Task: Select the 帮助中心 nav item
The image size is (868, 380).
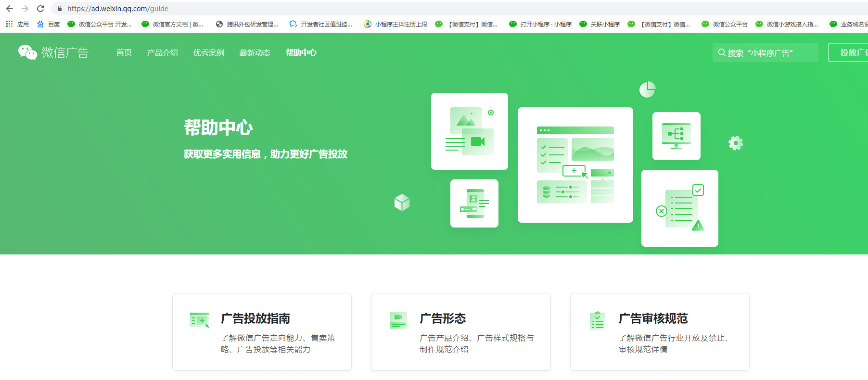Action: tap(301, 52)
